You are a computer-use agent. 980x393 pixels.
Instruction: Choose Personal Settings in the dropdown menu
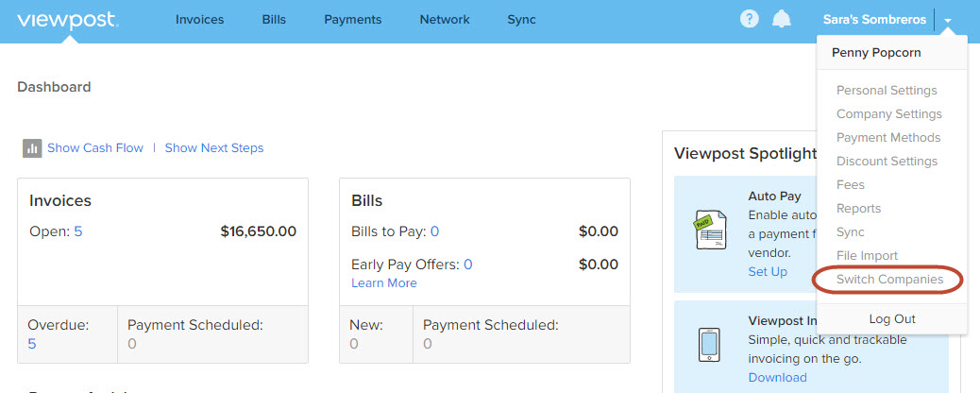pos(887,91)
